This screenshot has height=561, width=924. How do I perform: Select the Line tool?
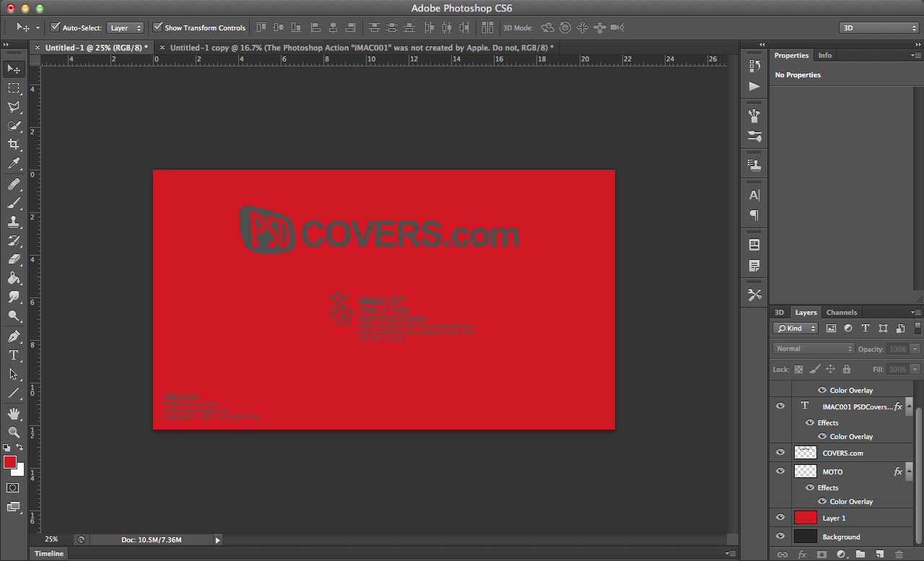14,393
